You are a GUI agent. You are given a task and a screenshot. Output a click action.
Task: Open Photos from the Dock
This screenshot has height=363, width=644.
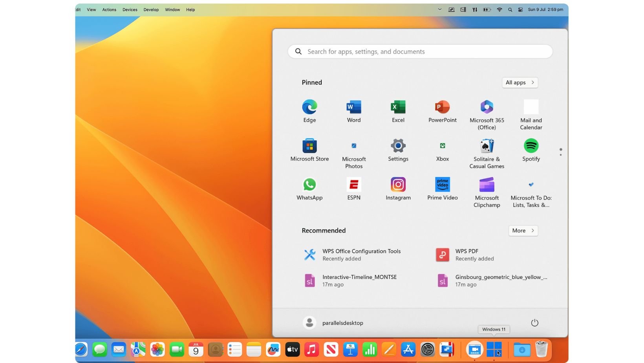click(157, 349)
